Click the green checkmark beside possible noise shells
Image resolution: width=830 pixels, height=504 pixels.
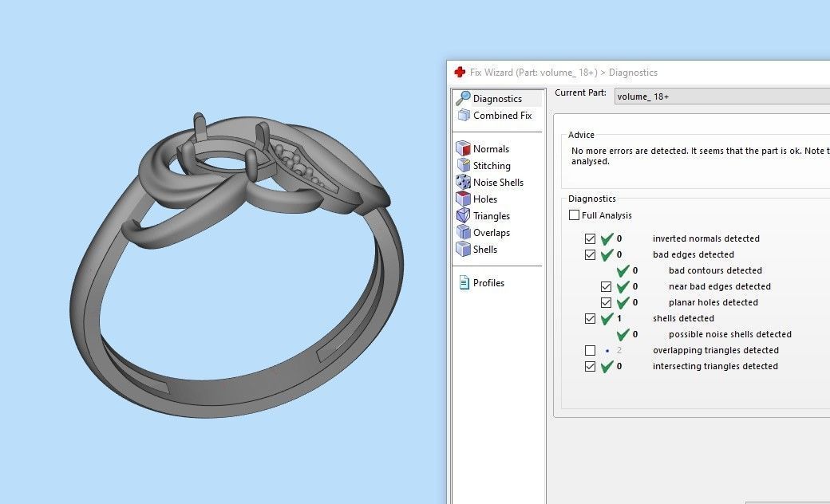click(623, 334)
